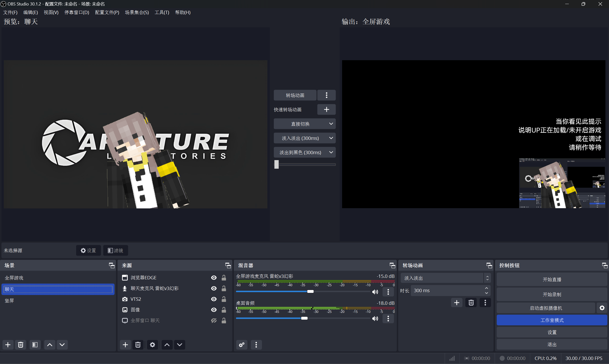
Task: Open source properties gear icon
Action: [152, 345]
